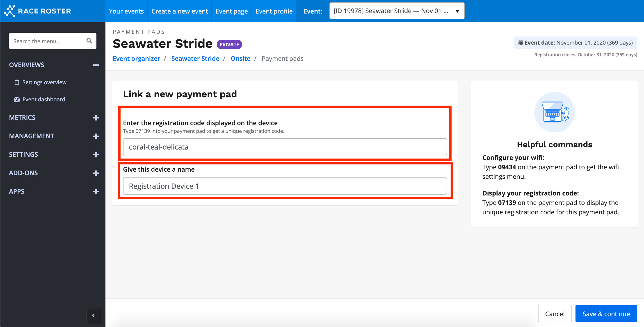Collapse sidebar with the chevron-left button
Image resolution: width=644 pixels, height=327 pixels.
tap(93, 316)
